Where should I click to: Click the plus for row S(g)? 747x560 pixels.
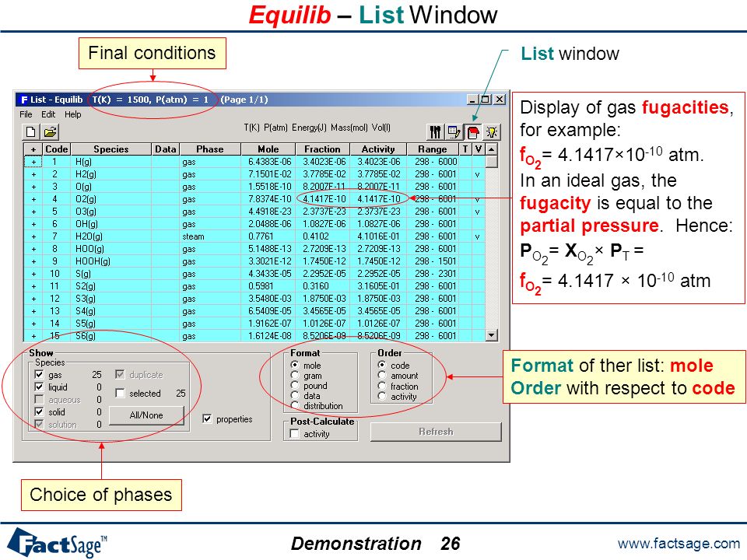click(33, 274)
